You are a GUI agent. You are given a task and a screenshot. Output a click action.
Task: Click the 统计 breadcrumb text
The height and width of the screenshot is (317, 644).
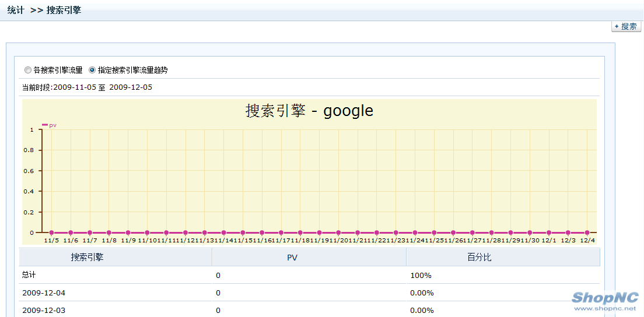tap(16, 10)
